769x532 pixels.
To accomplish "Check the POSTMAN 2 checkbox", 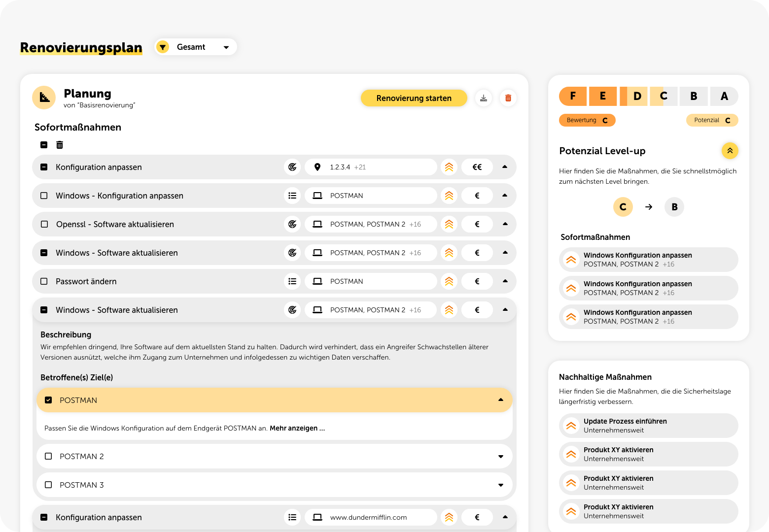I will [x=48, y=456].
